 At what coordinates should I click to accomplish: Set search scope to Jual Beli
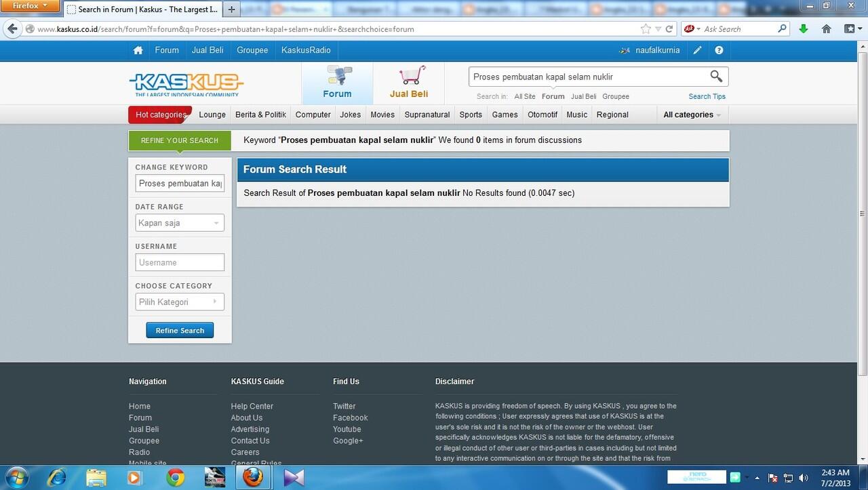coord(584,96)
